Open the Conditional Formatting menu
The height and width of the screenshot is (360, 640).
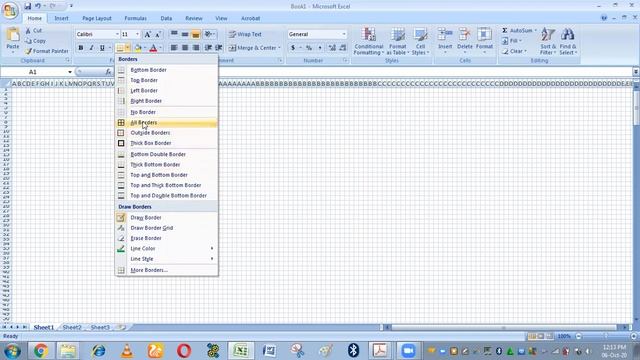click(x=368, y=41)
